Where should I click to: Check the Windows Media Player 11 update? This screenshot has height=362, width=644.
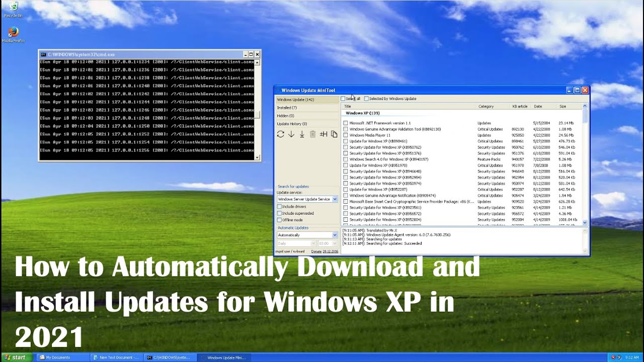[x=346, y=135]
